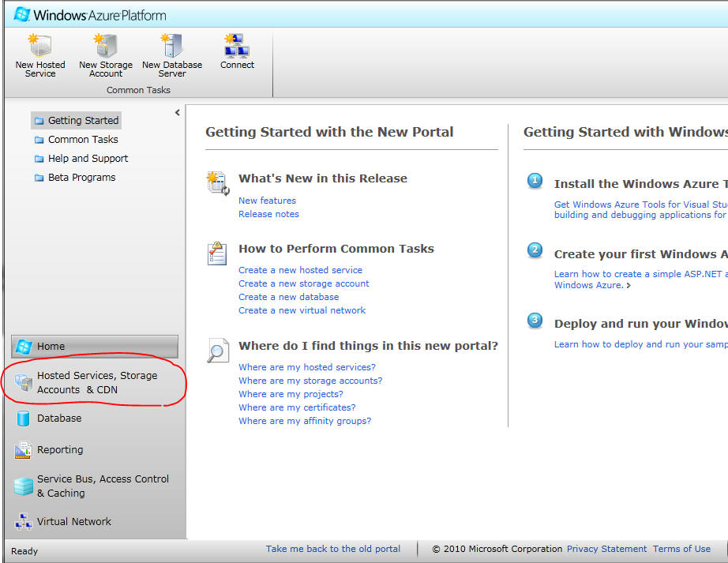The width and height of the screenshot is (728, 563).
Task: Click the Getting Started folder icon
Action: (x=39, y=121)
